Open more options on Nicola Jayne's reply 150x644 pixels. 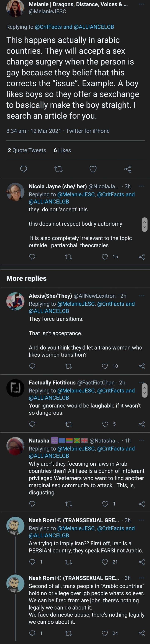pyautogui.click(x=141, y=186)
